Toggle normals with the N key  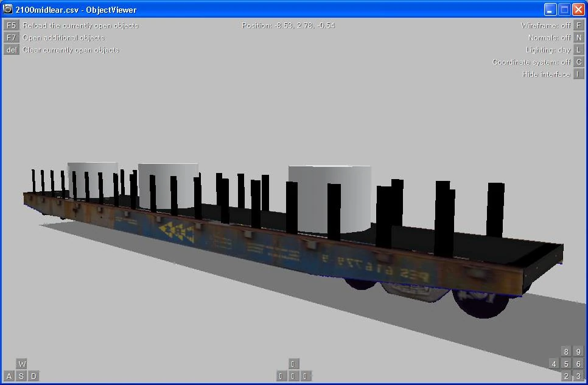pyautogui.click(x=579, y=38)
